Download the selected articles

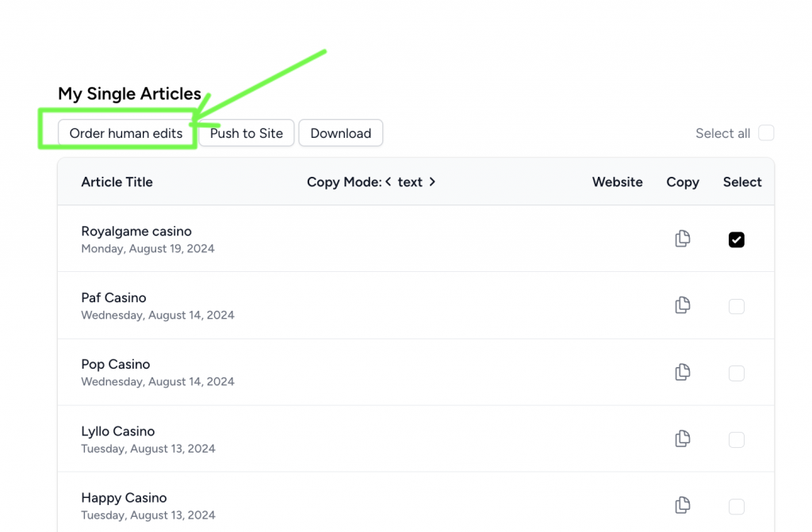(x=340, y=133)
